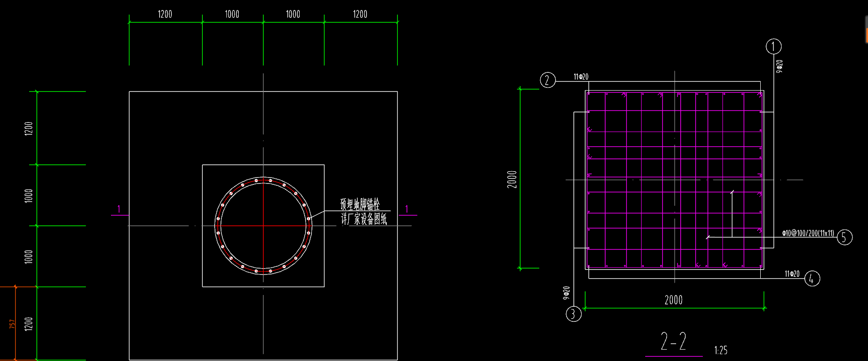The image size is (868, 361).
Task: Select circled rebar tag number 3
Action: point(573,314)
